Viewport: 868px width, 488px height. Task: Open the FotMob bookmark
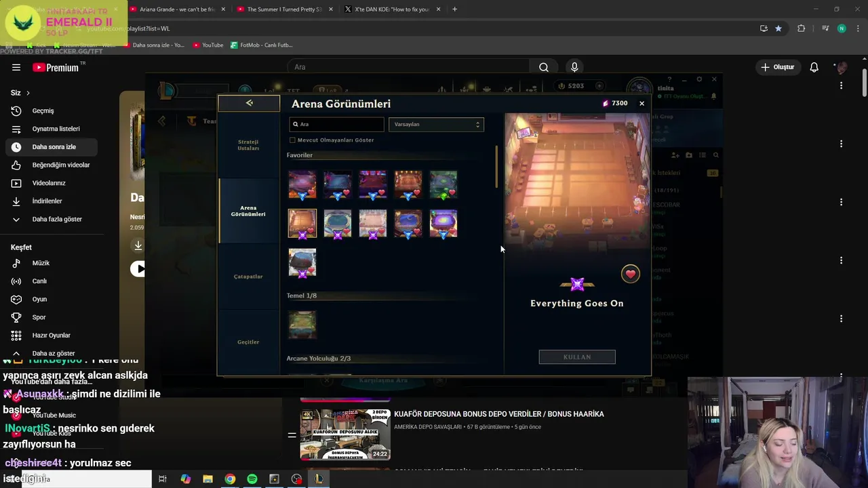pyautogui.click(x=262, y=45)
